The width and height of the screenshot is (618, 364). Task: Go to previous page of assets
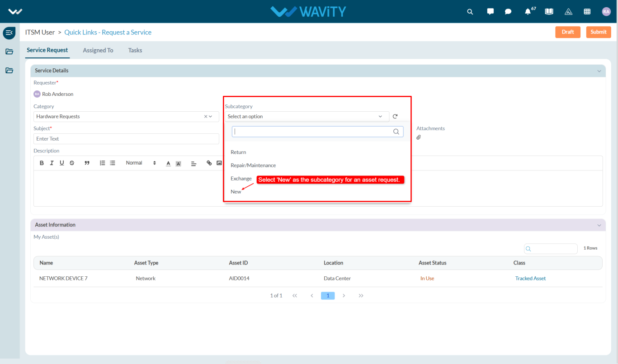coord(312,296)
